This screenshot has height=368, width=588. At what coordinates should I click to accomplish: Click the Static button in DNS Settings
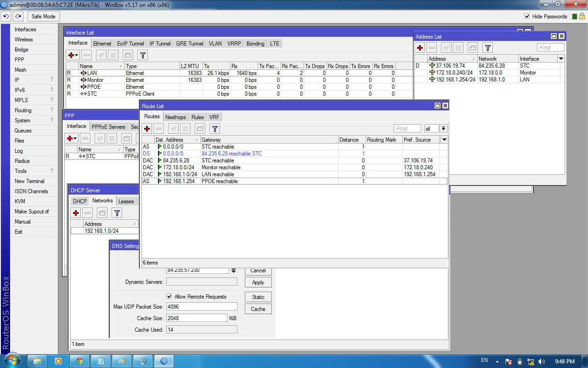point(258,297)
